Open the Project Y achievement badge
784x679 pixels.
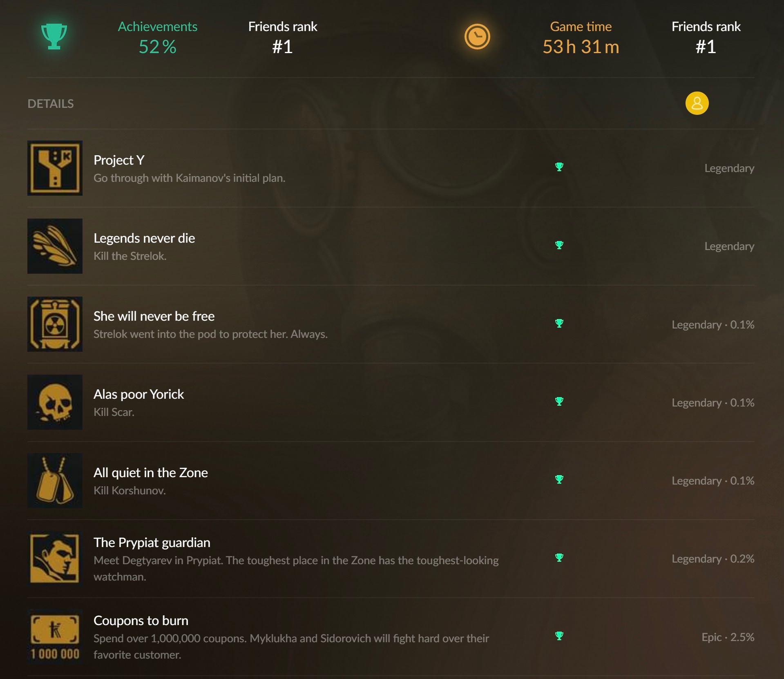pyautogui.click(x=55, y=168)
